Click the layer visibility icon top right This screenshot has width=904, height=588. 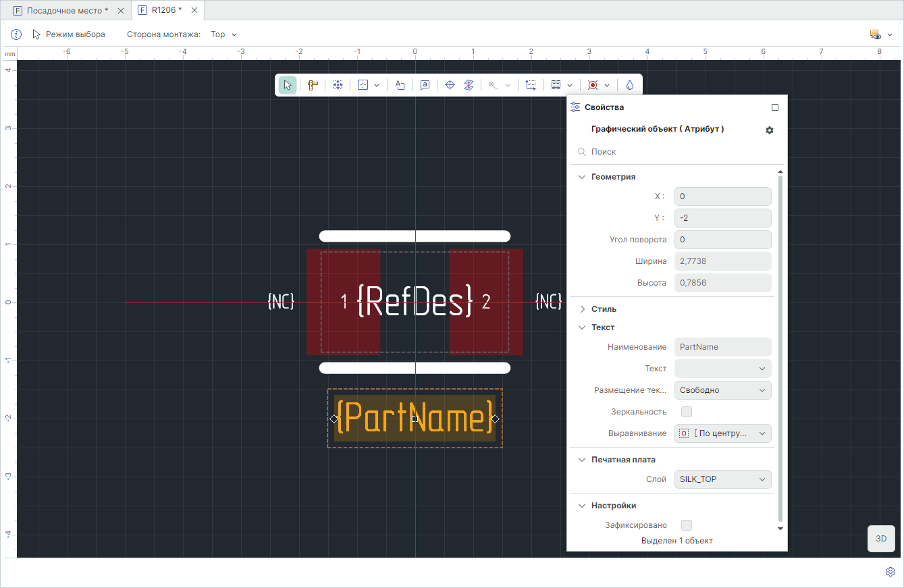click(876, 34)
